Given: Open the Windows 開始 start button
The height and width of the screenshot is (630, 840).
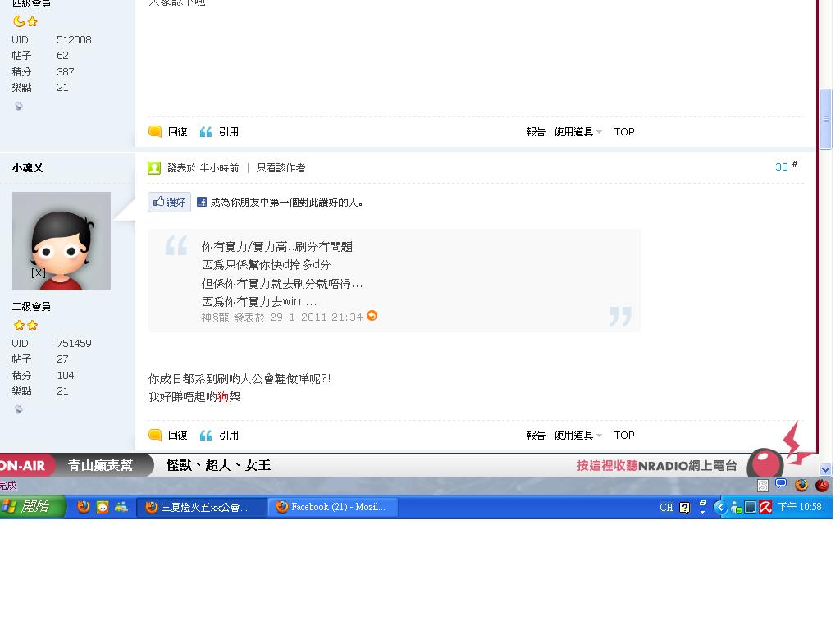Looking at the screenshot, I should click(x=32, y=507).
